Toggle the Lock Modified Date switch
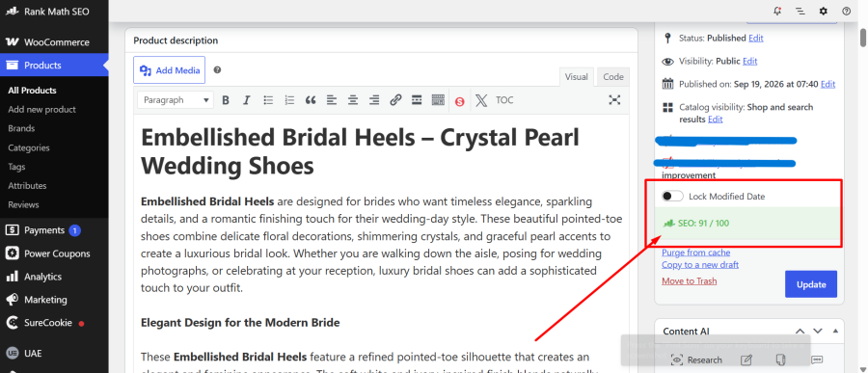 pyautogui.click(x=672, y=197)
